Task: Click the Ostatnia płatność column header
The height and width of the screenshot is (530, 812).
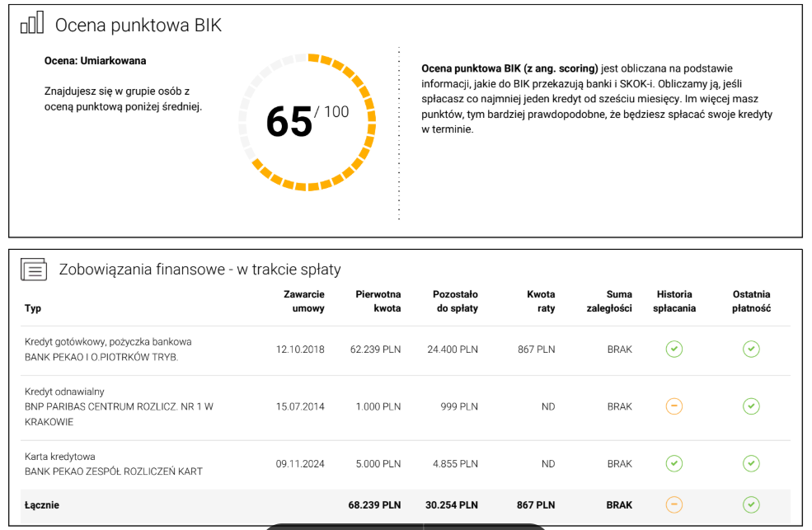Action: 752,301
